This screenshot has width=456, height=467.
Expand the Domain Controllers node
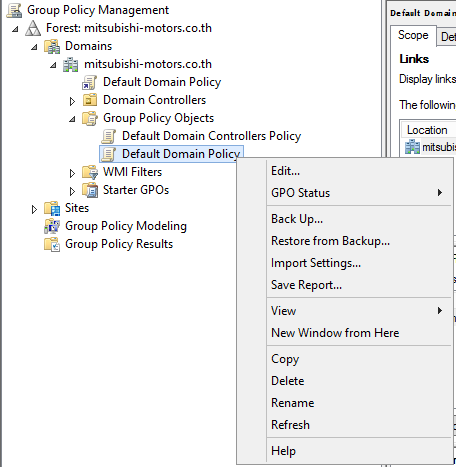point(72,101)
